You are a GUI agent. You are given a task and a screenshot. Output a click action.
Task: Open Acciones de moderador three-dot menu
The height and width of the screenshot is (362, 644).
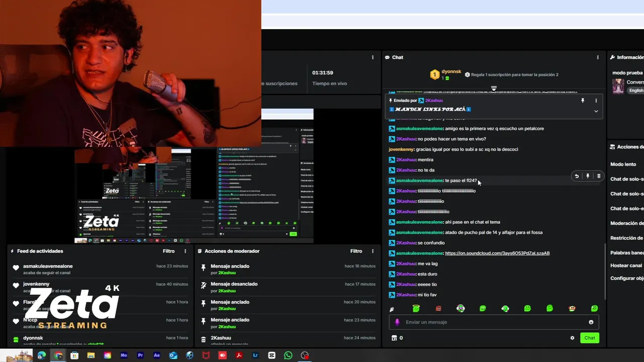pos(373,251)
